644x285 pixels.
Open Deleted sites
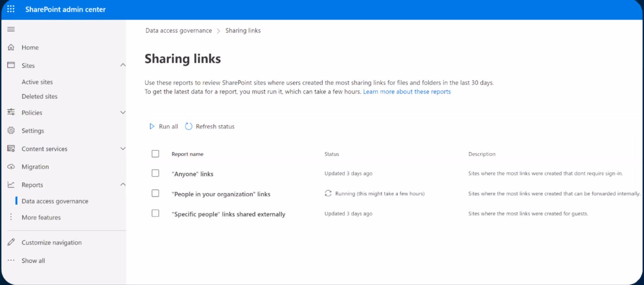pos(40,97)
